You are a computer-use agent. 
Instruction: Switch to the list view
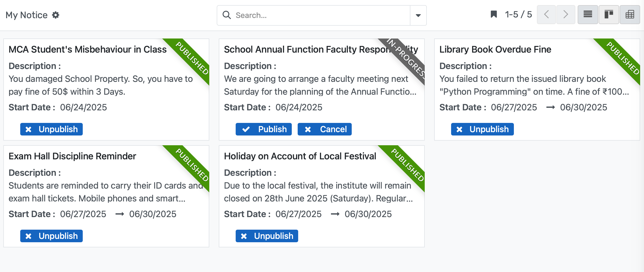coord(587,15)
